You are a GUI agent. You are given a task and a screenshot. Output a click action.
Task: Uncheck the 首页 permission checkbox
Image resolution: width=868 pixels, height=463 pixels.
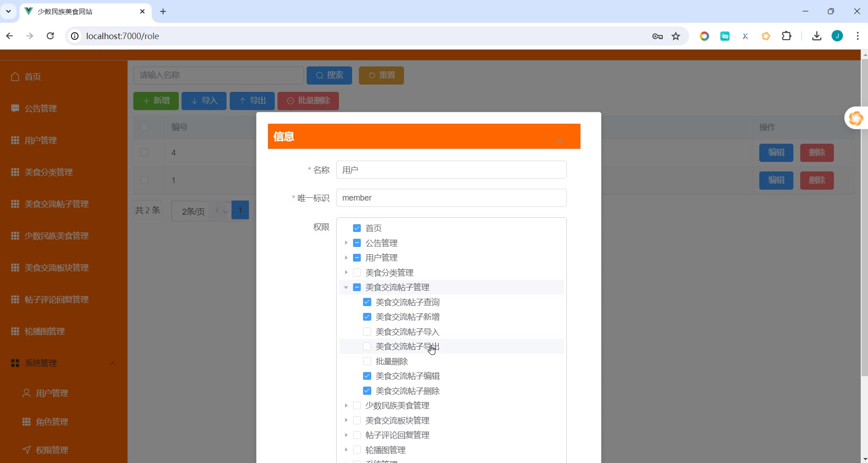(357, 228)
